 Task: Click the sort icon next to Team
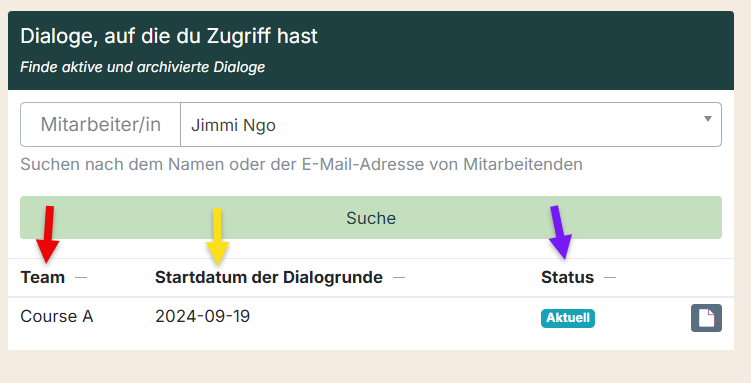click(x=81, y=277)
